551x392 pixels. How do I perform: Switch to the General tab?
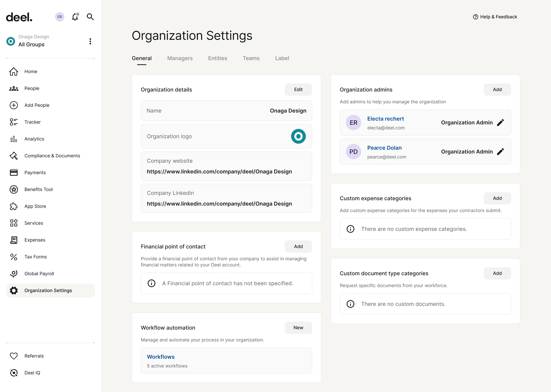tap(142, 58)
